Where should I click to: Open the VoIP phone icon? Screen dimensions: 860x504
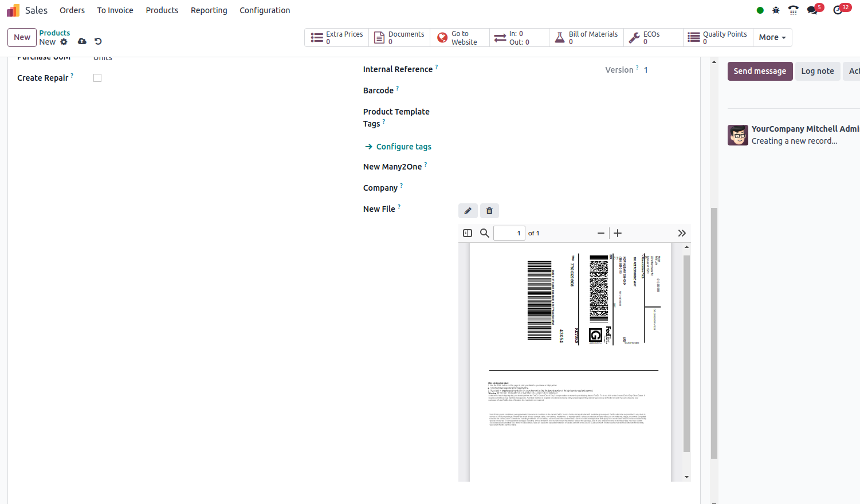click(793, 10)
